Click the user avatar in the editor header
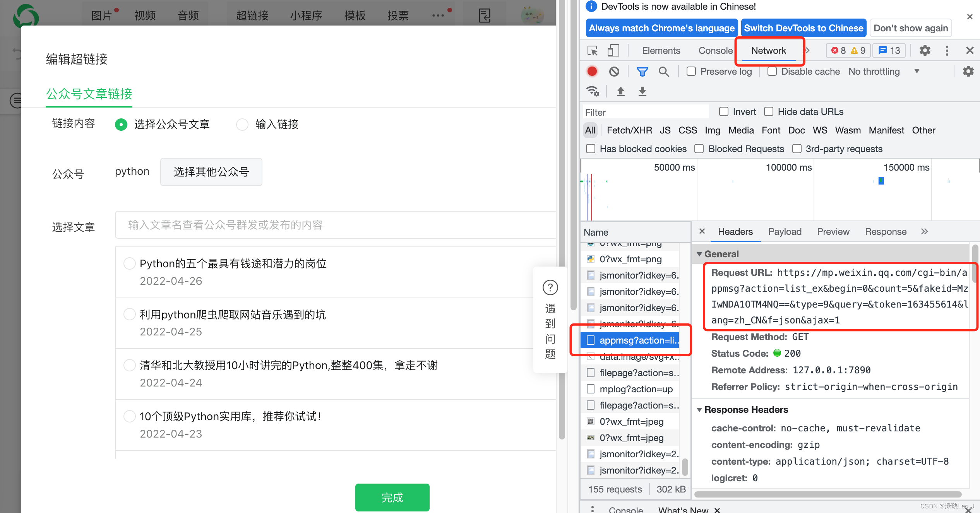980x513 pixels. [532, 15]
